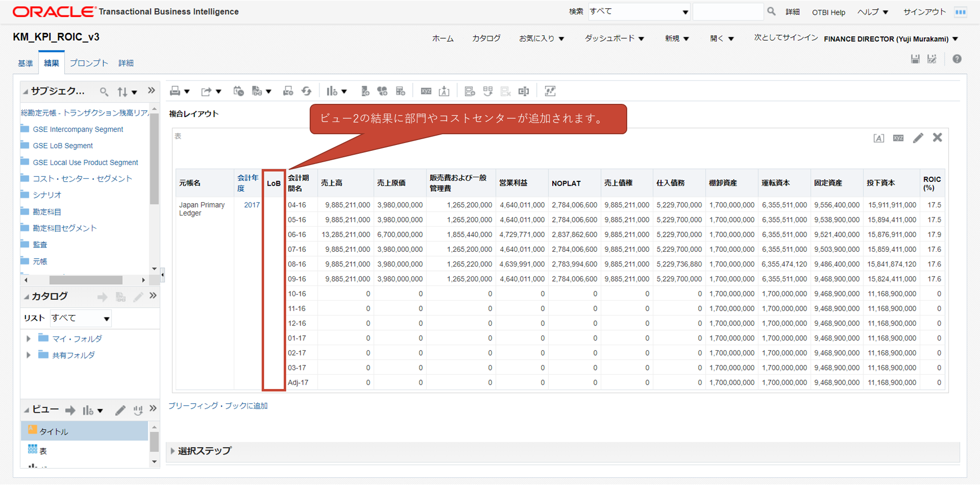Click the Duplicate compound layout icon
Screen dimensions: 980x486
click(488, 91)
